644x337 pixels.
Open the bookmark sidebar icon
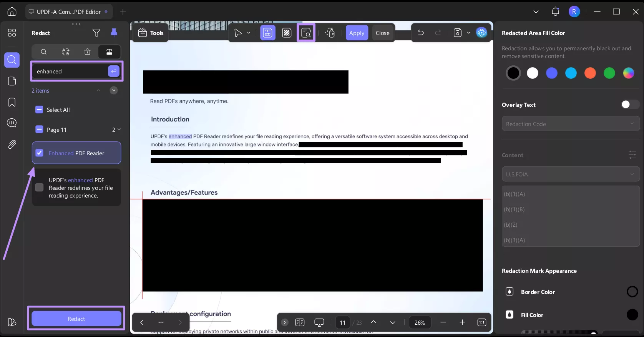pos(12,102)
